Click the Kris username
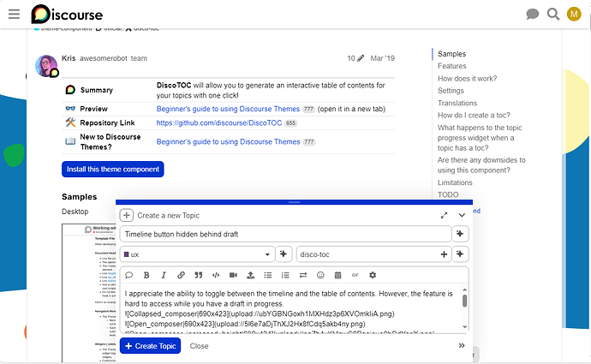 click(69, 58)
